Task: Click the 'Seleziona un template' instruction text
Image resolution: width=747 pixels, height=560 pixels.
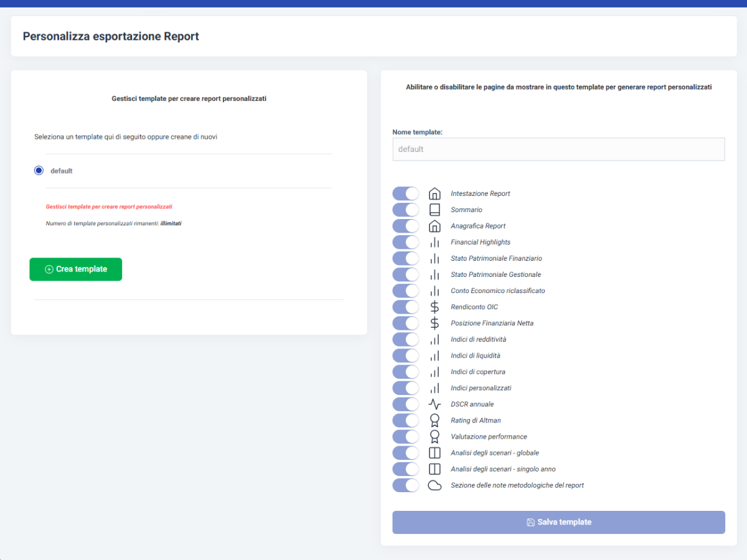Action: coord(126,136)
